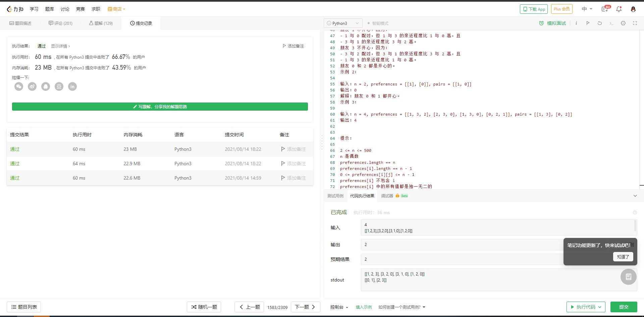Share result via QQ icon
Screen dimensions: 644x317
pos(46,86)
